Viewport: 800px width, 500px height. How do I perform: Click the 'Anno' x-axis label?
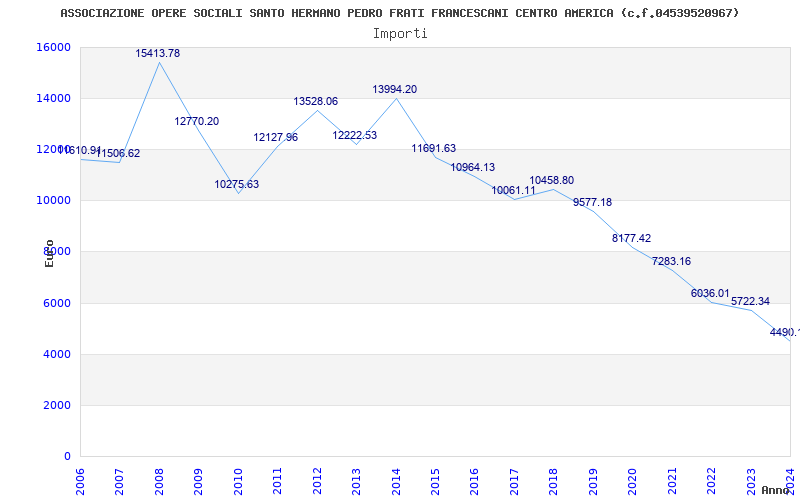(776, 490)
